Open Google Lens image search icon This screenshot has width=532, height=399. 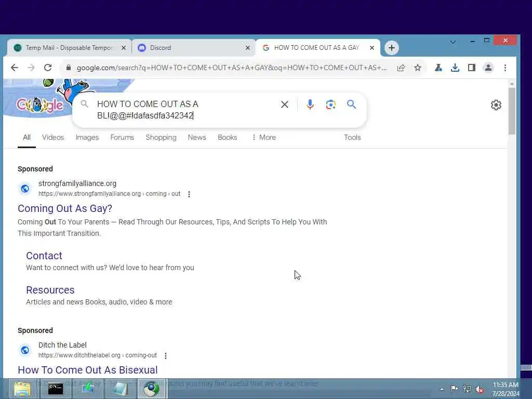pos(331,104)
